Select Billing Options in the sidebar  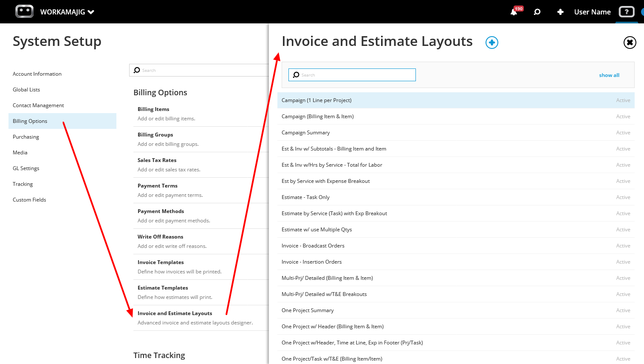tap(62, 121)
